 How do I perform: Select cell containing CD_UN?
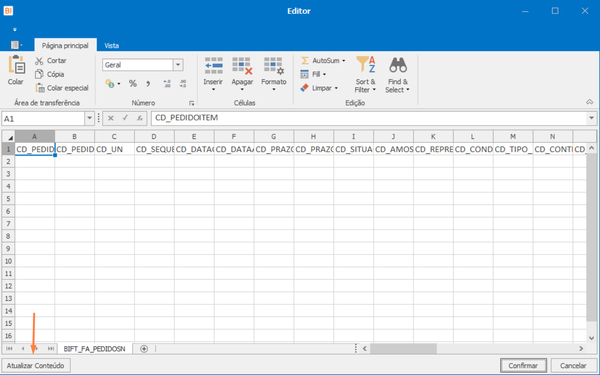coord(114,149)
